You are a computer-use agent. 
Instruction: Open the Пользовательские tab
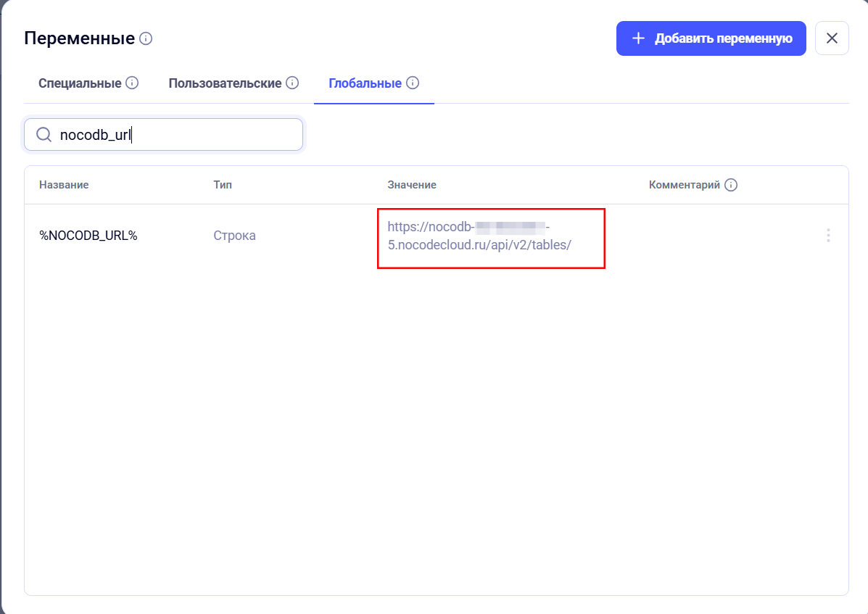[225, 83]
